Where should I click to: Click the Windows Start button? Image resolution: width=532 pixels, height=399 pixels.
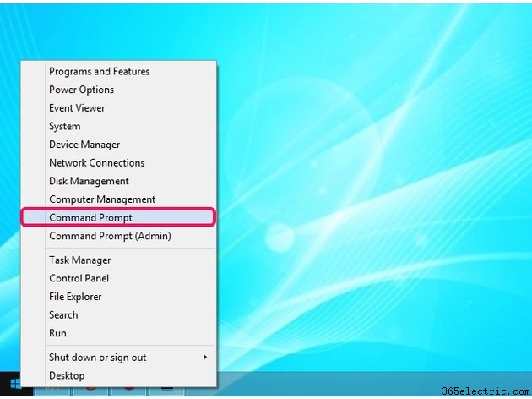(15, 384)
